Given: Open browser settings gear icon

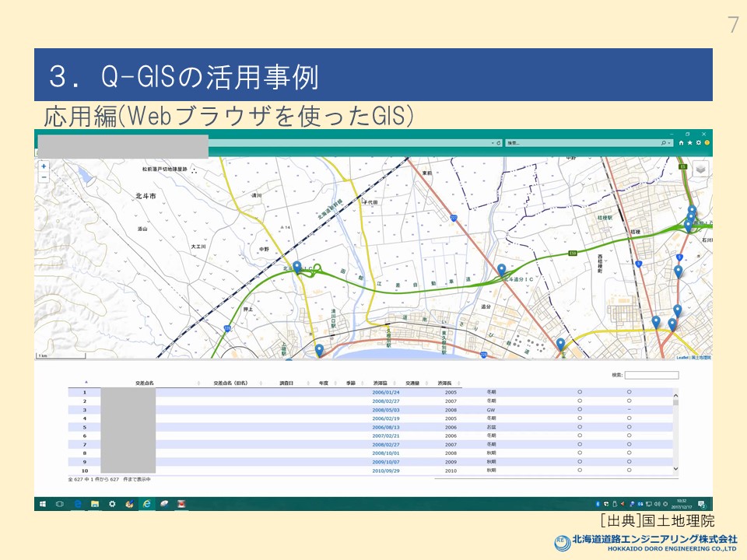Looking at the screenshot, I should [699, 143].
